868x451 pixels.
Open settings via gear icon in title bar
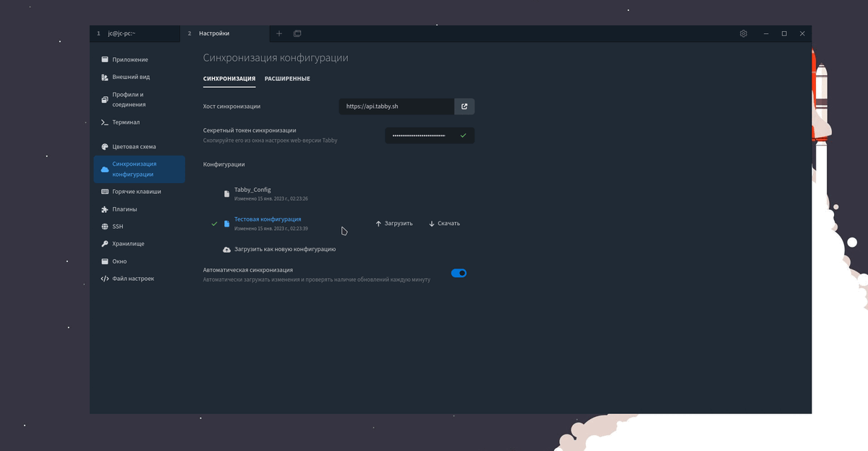click(x=744, y=33)
